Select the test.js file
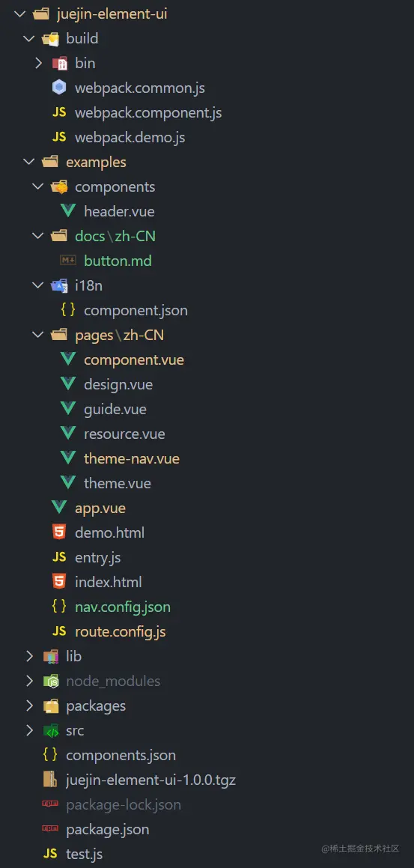 pos(84,855)
